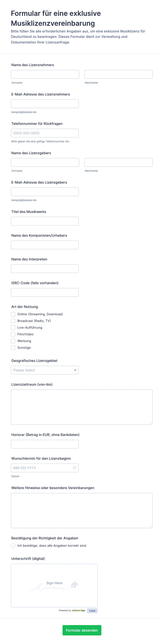This screenshot has width=162, height=644.
Task: Click the Sign Here signature pad
Action: tap(54, 585)
